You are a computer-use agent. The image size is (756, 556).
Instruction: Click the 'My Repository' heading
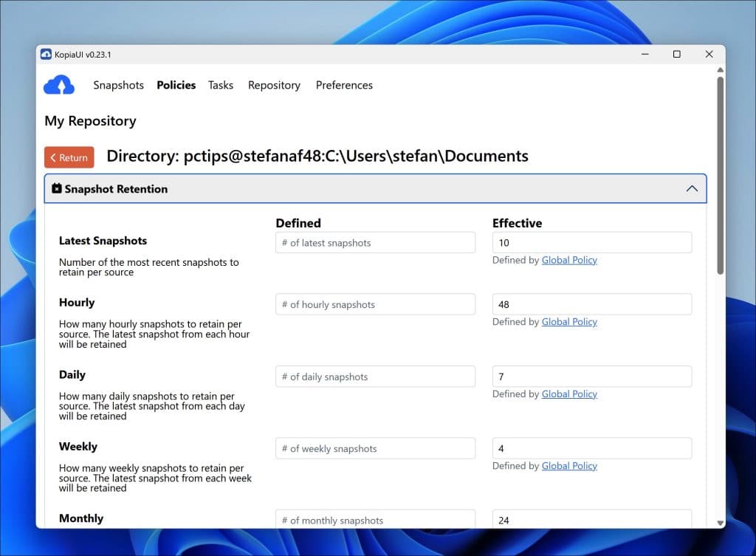[x=90, y=121]
